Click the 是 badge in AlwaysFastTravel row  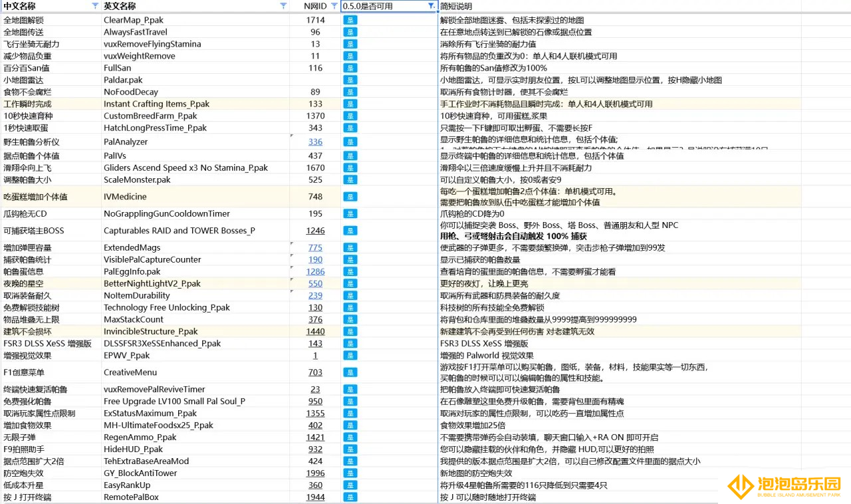click(350, 32)
